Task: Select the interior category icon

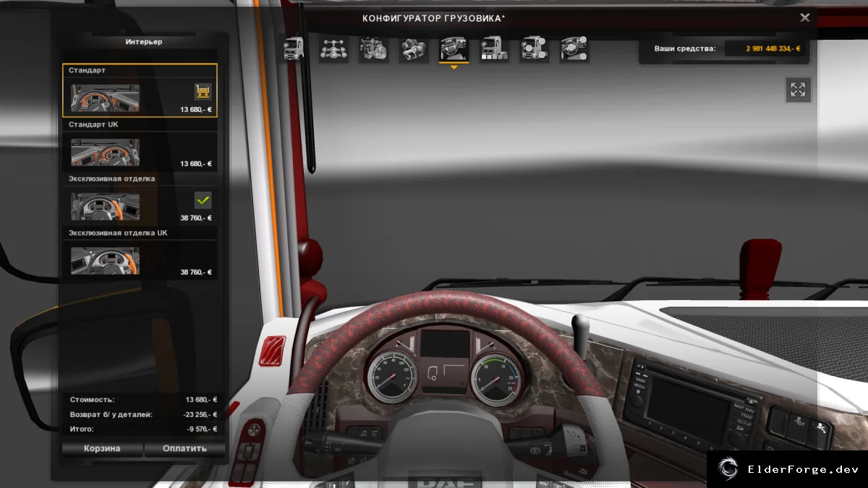Action: coord(454,49)
